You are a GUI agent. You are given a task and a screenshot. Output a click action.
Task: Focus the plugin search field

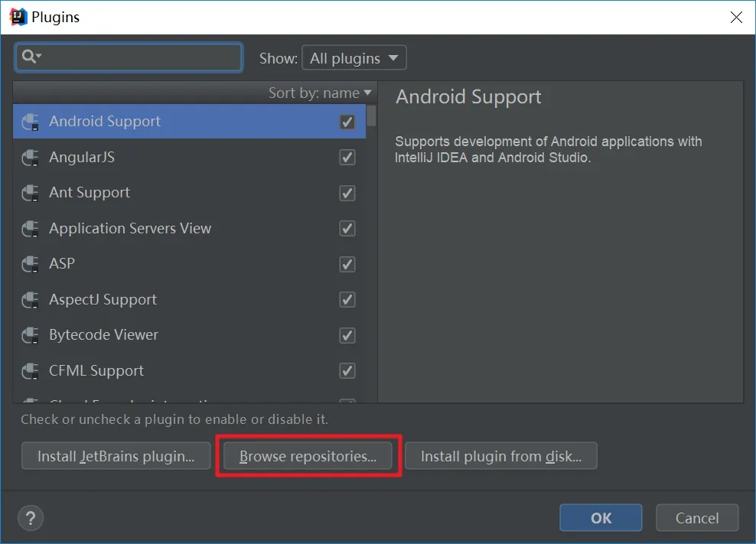tap(129, 57)
